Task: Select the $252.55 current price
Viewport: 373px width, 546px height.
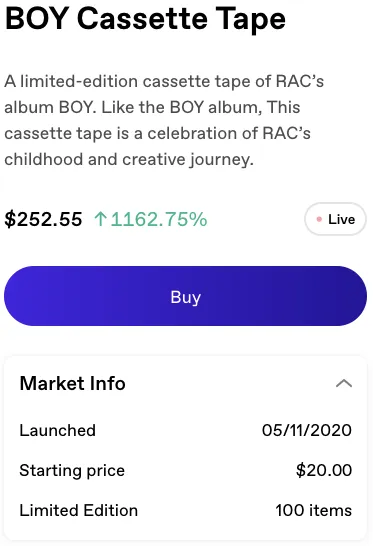Action: pyautogui.click(x=43, y=219)
